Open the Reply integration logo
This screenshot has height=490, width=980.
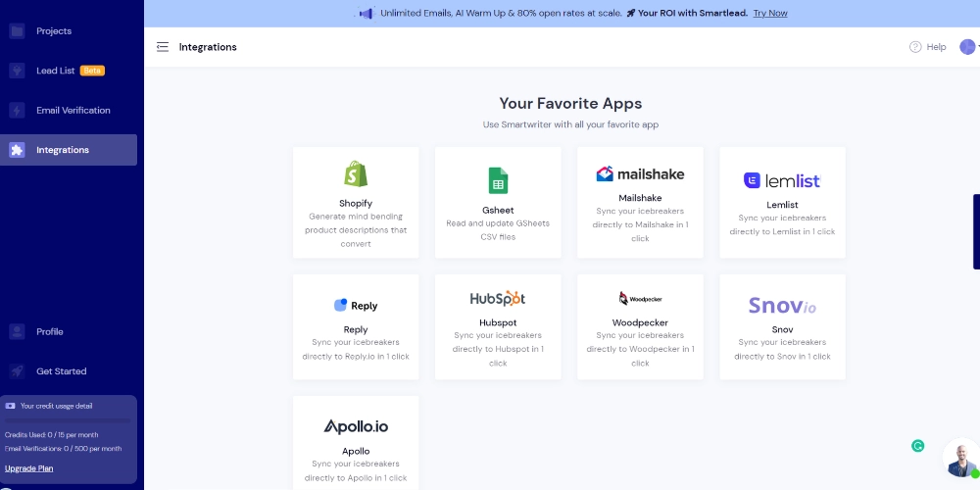click(x=356, y=305)
